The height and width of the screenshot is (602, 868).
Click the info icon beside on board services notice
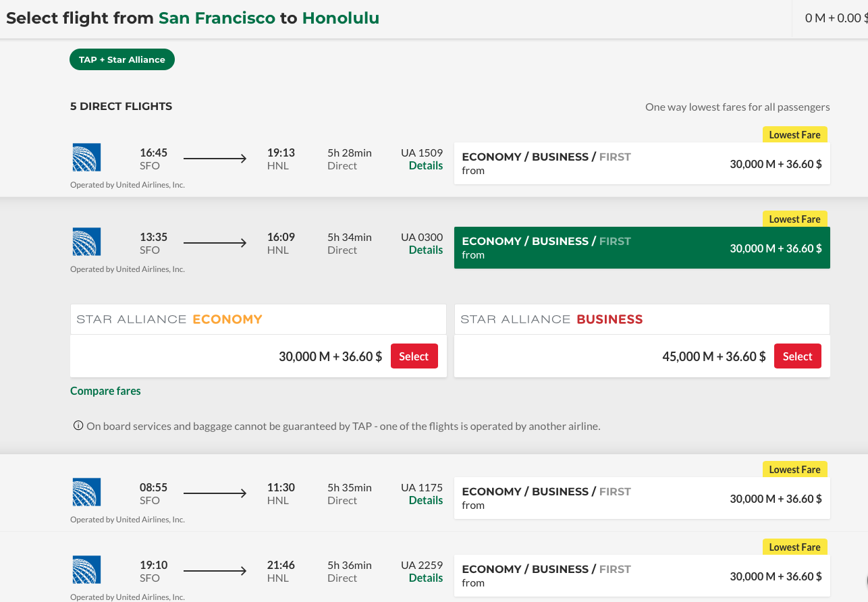pyautogui.click(x=78, y=426)
